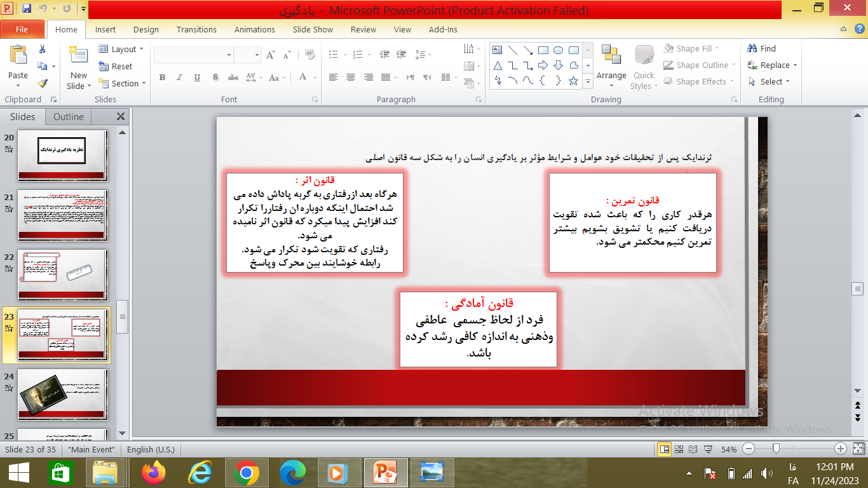Click the Cut scissors icon
The width and height of the screenshot is (868, 488).
pyautogui.click(x=43, y=50)
